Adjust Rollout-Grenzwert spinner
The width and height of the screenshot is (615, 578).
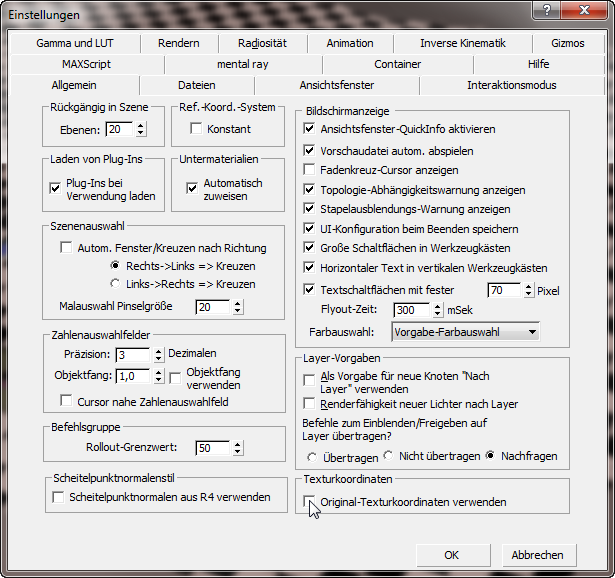pos(237,447)
